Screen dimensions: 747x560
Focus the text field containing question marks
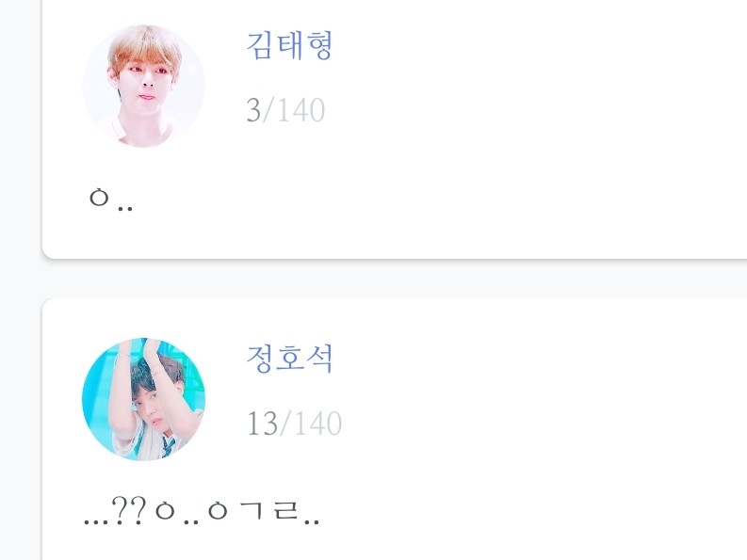(x=202, y=510)
